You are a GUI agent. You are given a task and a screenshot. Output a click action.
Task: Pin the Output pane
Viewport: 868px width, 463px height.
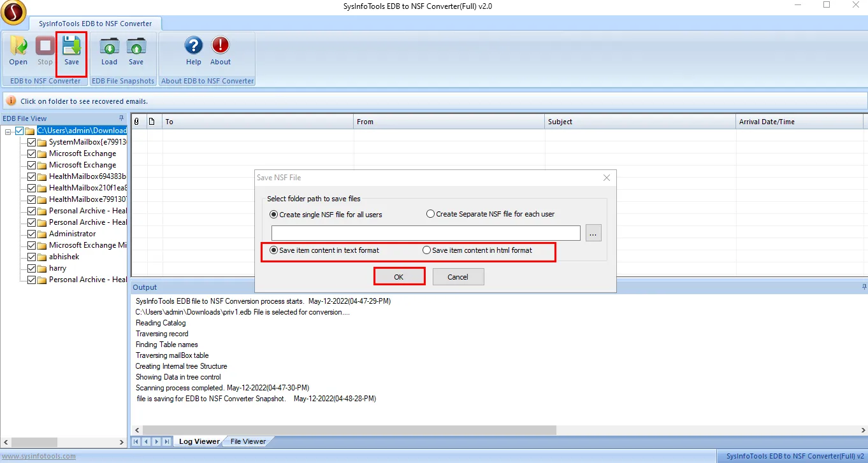(864, 287)
